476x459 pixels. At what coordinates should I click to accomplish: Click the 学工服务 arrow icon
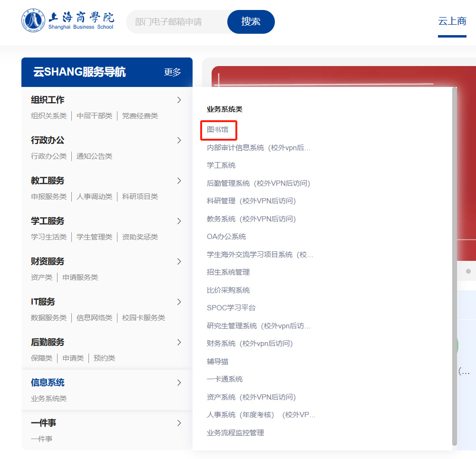(179, 221)
